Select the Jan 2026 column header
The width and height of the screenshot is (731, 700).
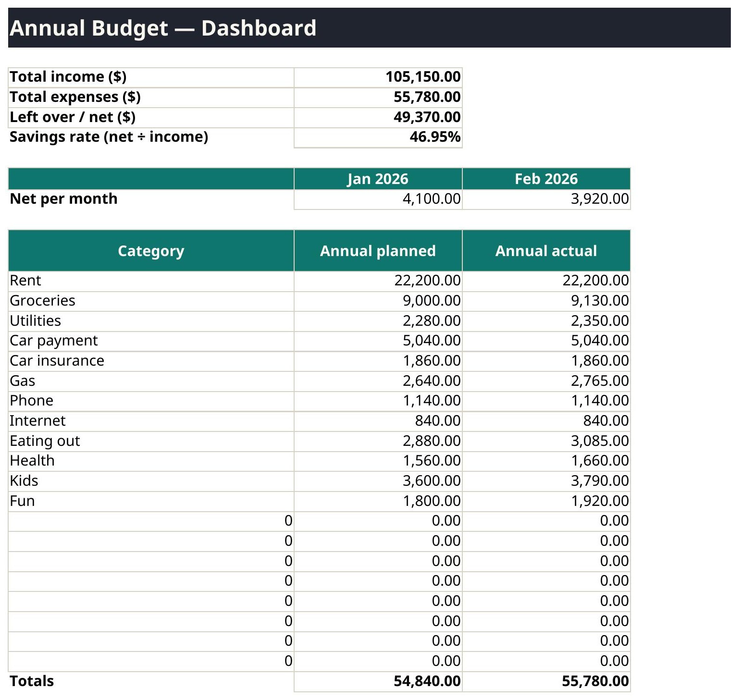point(378,179)
